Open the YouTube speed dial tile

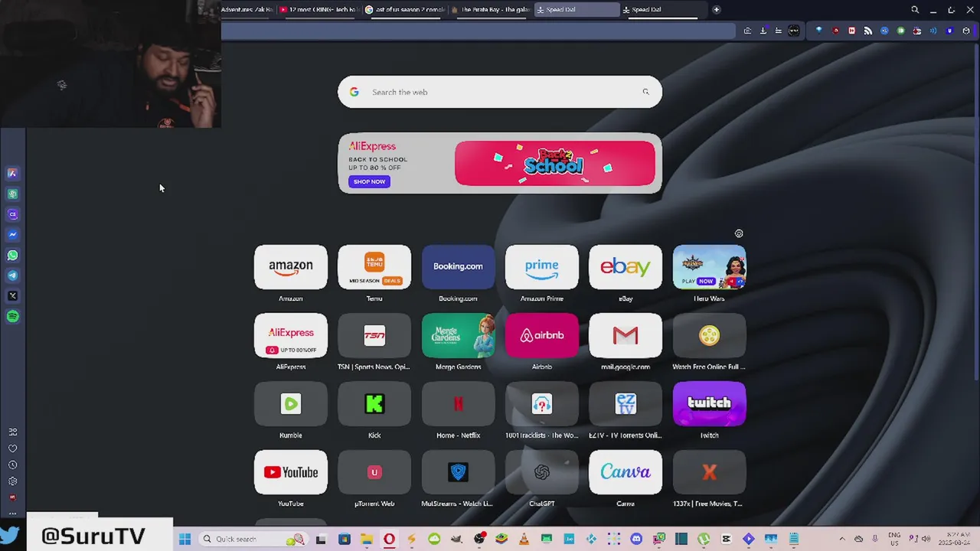pos(291,472)
